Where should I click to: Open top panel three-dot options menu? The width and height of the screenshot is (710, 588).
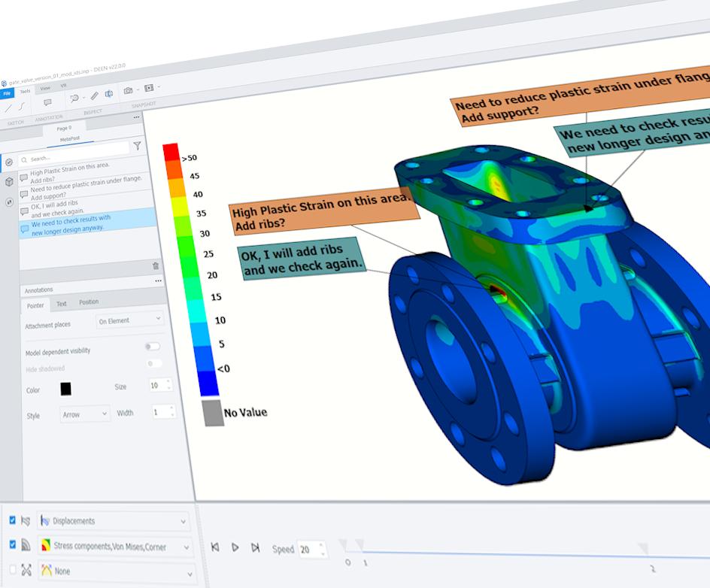click(x=136, y=117)
